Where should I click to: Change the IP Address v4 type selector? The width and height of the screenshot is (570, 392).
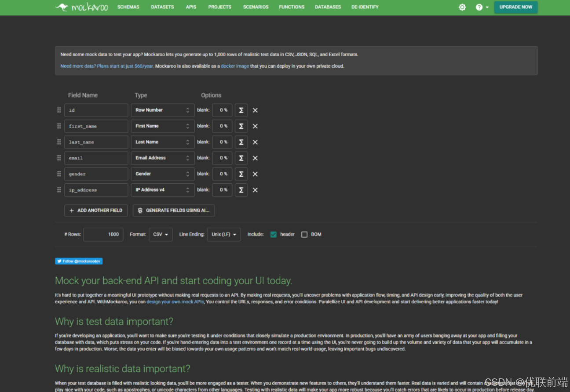pos(163,190)
